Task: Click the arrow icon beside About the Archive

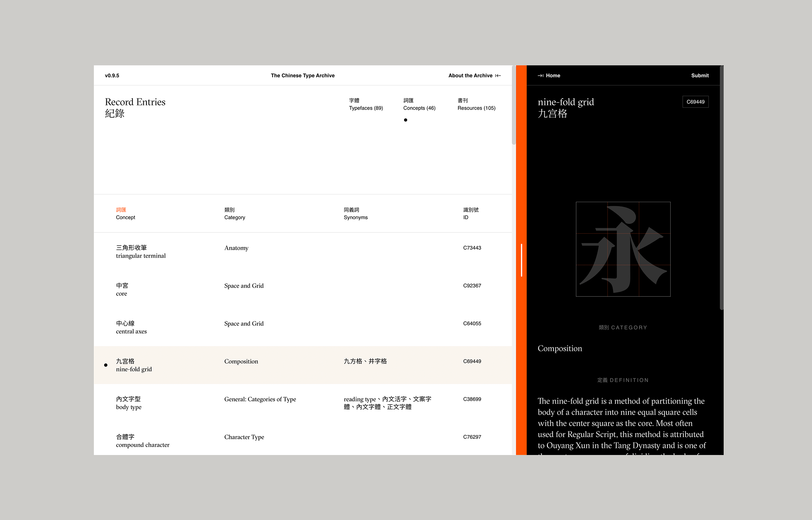Action: point(498,76)
